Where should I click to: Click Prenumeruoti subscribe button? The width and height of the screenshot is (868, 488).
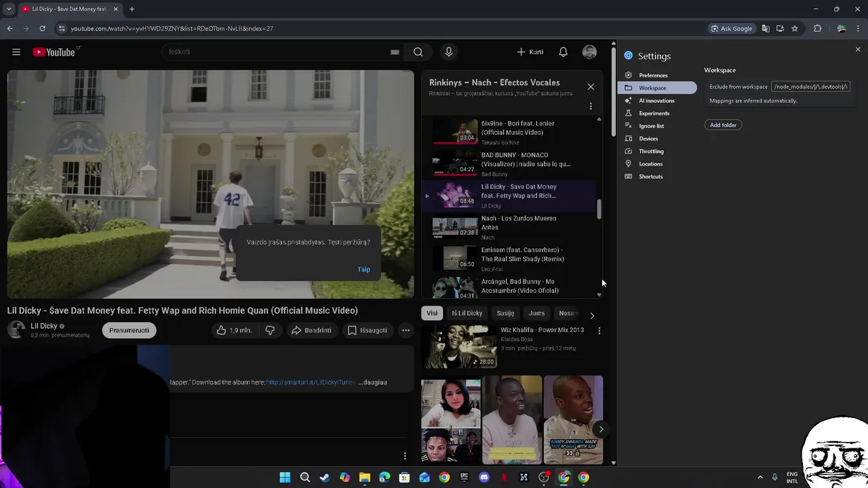tap(130, 330)
